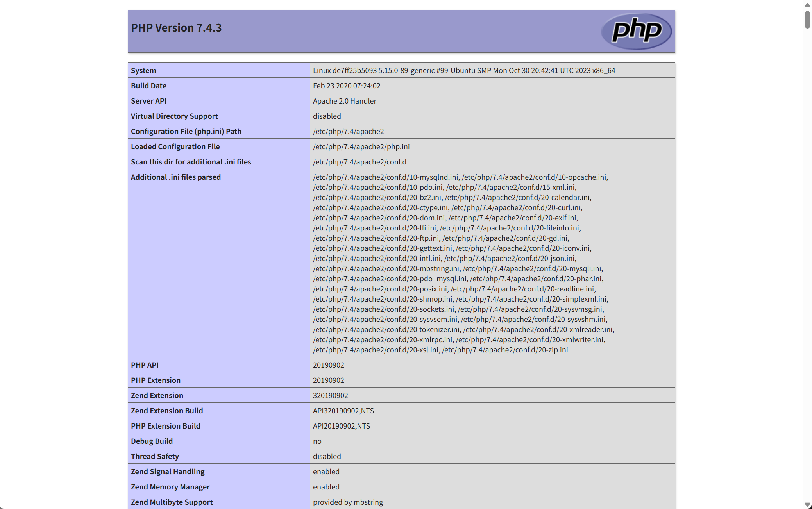Click Configuration File (php.ini) Path label
The image size is (812, 509).
tap(186, 131)
